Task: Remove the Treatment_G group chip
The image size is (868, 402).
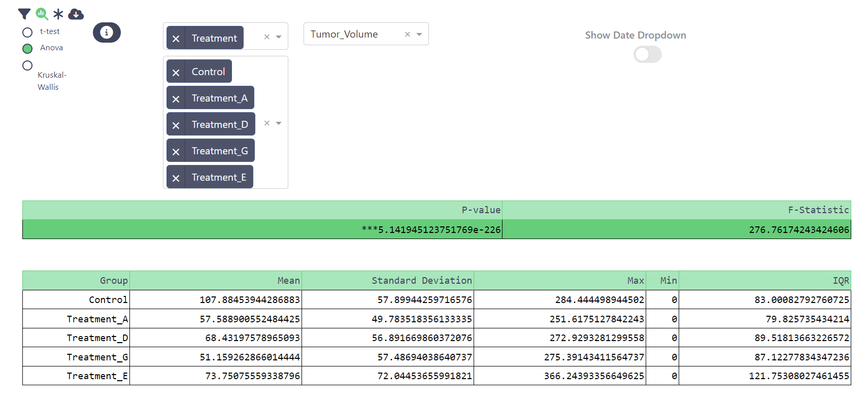Action: coord(176,151)
